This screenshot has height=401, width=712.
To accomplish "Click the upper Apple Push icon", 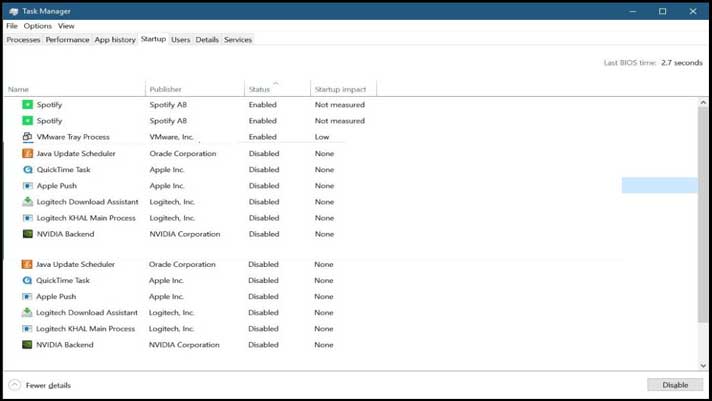I will 27,186.
